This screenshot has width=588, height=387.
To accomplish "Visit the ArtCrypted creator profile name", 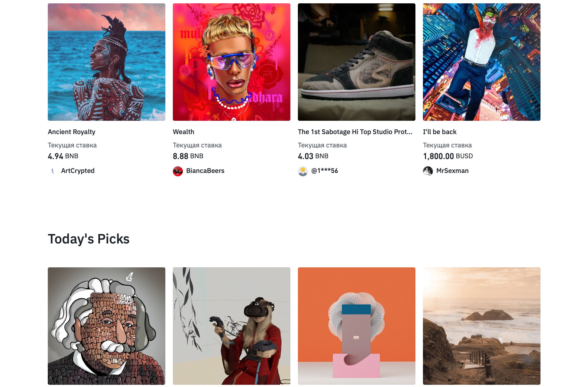I will coord(78,171).
